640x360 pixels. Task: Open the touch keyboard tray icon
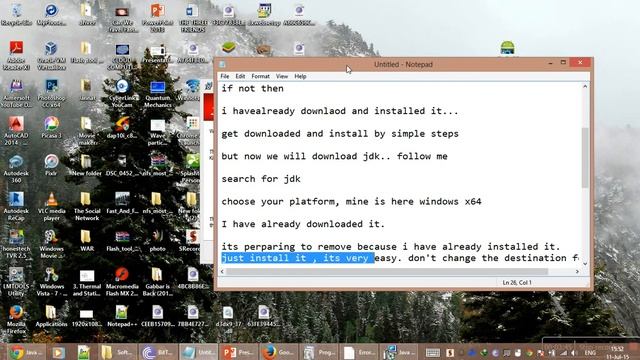click(433, 353)
